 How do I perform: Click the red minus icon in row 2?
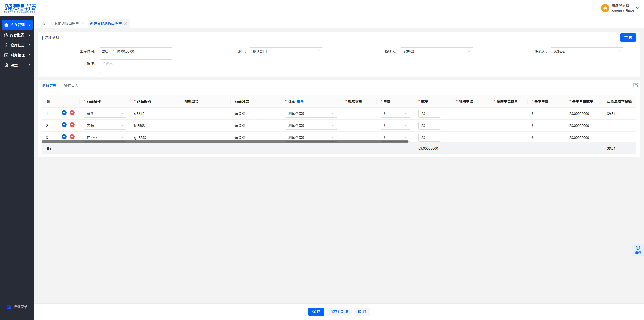point(72,125)
